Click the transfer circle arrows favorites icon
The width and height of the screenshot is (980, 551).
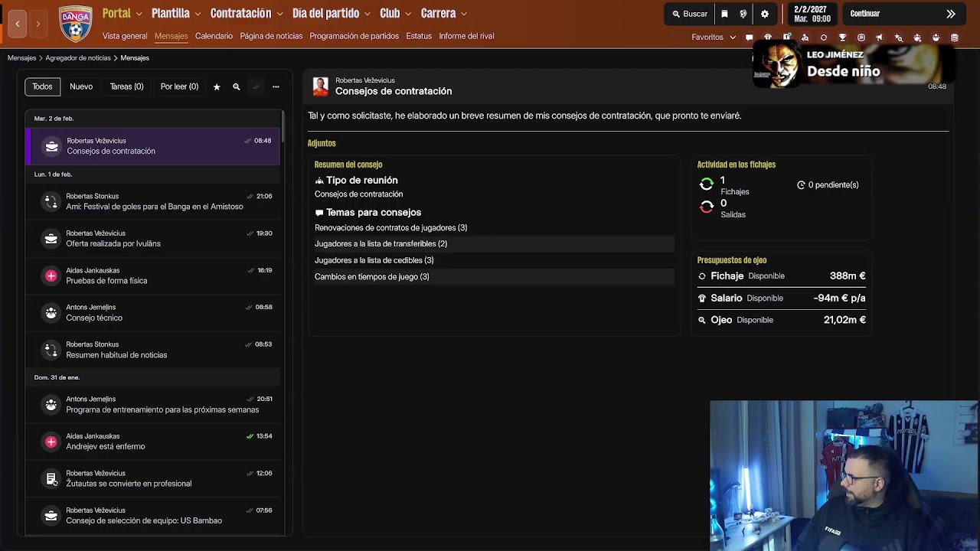click(x=824, y=37)
